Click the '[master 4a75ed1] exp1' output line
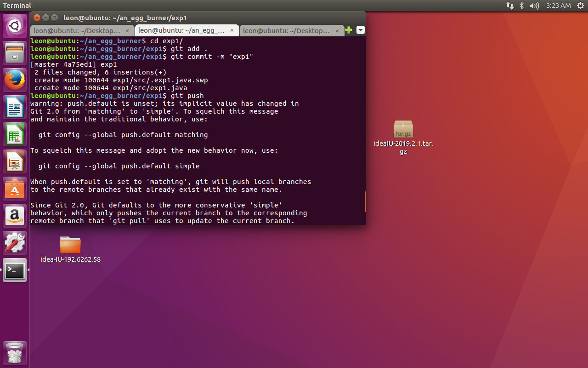588x368 pixels. [73, 64]
